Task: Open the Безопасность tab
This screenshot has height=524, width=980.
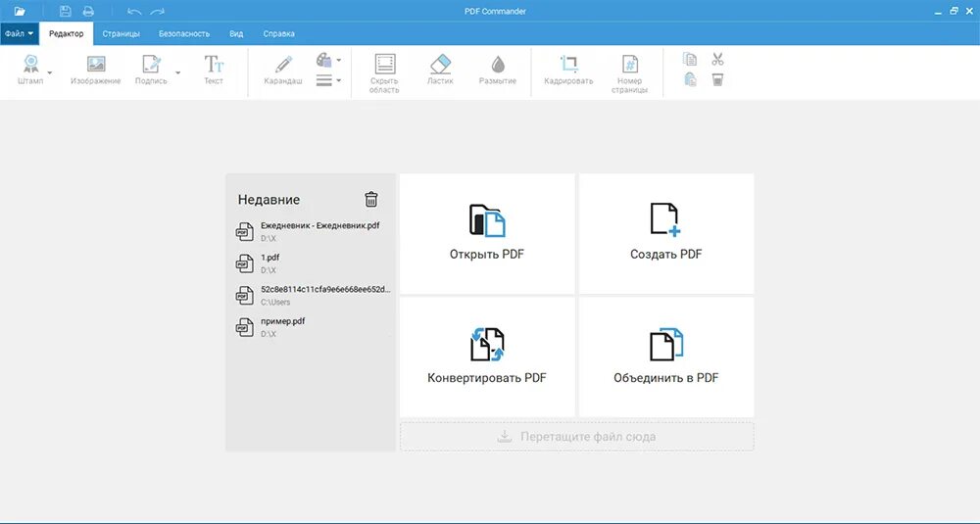Action: tap(184, 33)
